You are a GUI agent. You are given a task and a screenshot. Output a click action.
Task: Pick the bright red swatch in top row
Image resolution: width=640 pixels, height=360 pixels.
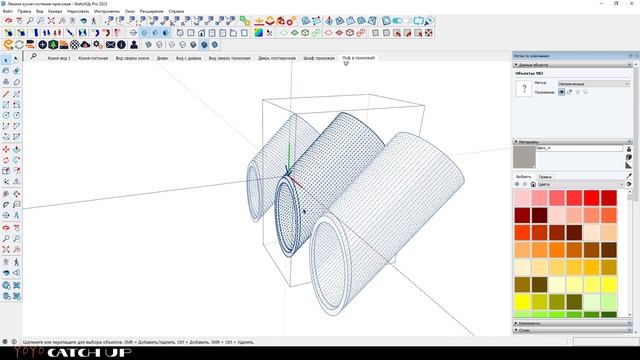coord(591,198)
